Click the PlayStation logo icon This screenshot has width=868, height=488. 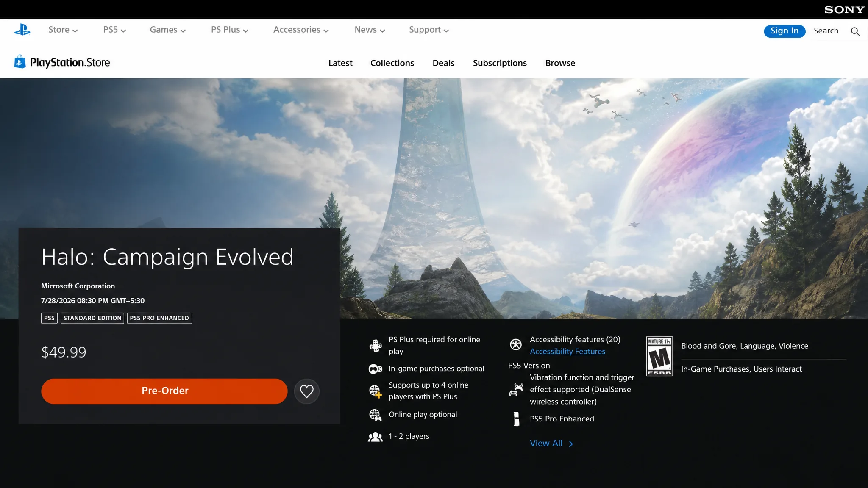coord(22,30)
